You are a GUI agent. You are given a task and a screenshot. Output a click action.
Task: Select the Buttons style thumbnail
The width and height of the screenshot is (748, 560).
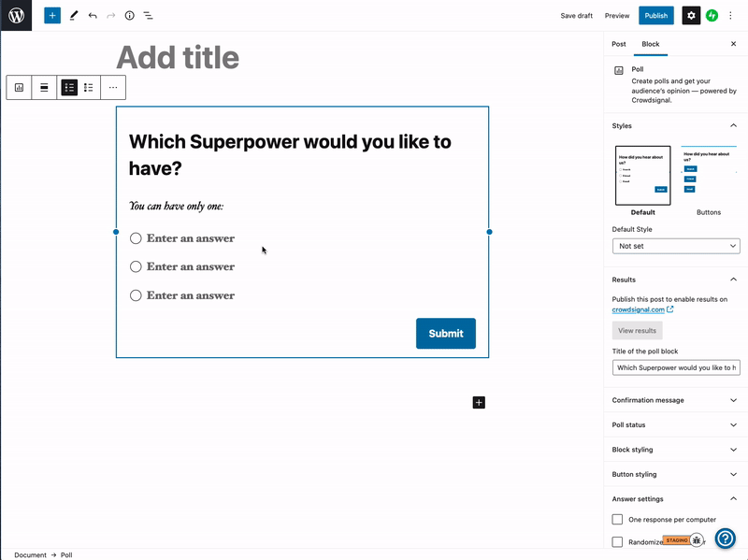click(x=709, y=177)
